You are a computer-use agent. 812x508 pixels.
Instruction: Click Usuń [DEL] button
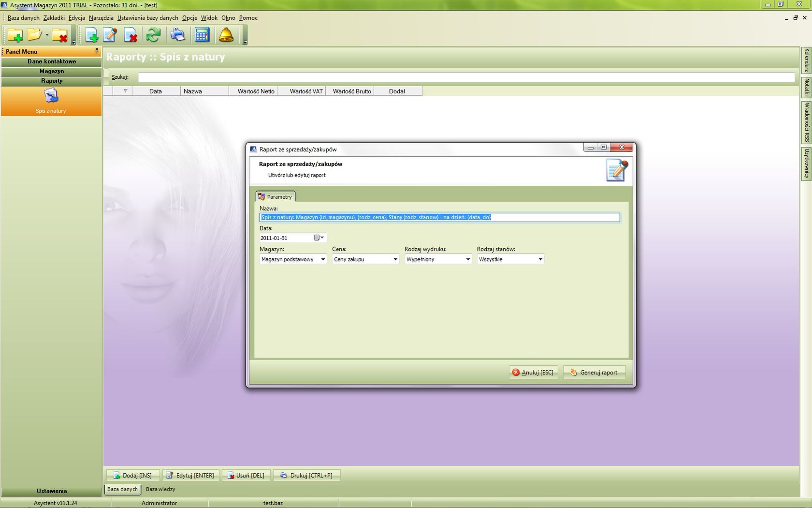pyautogui.click(x=246, y=476)
